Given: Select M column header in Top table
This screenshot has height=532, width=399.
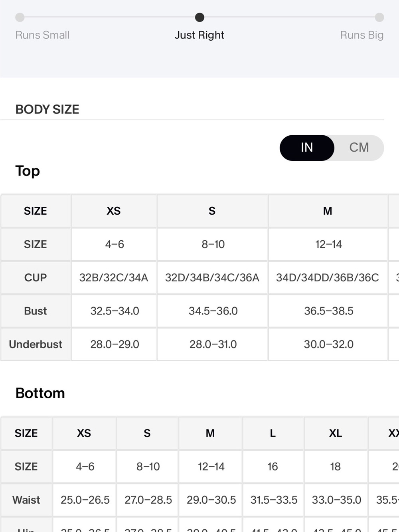Looking at the screenshot, I should point(328,211).
